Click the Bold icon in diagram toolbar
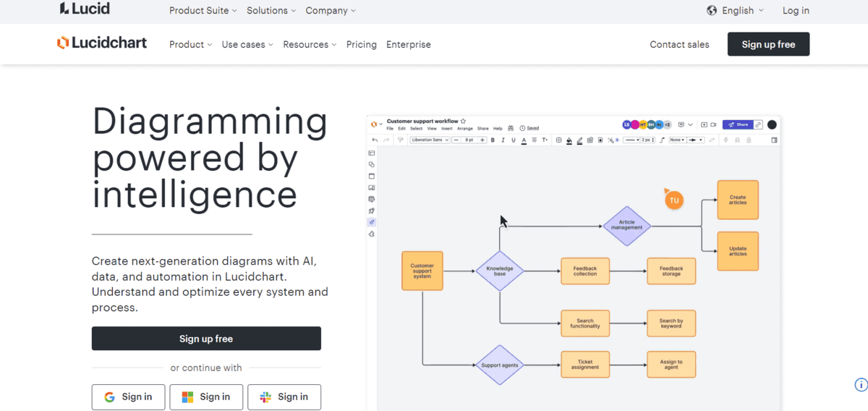Viewport: 868px width, 411px height. point(493,140)
